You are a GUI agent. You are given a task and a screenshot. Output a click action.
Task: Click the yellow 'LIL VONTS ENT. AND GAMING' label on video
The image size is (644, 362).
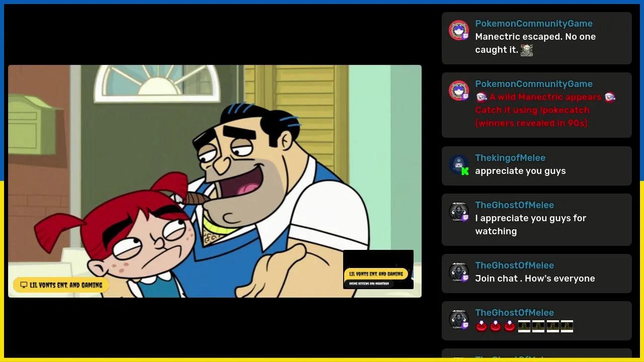[x=61, y=285]
